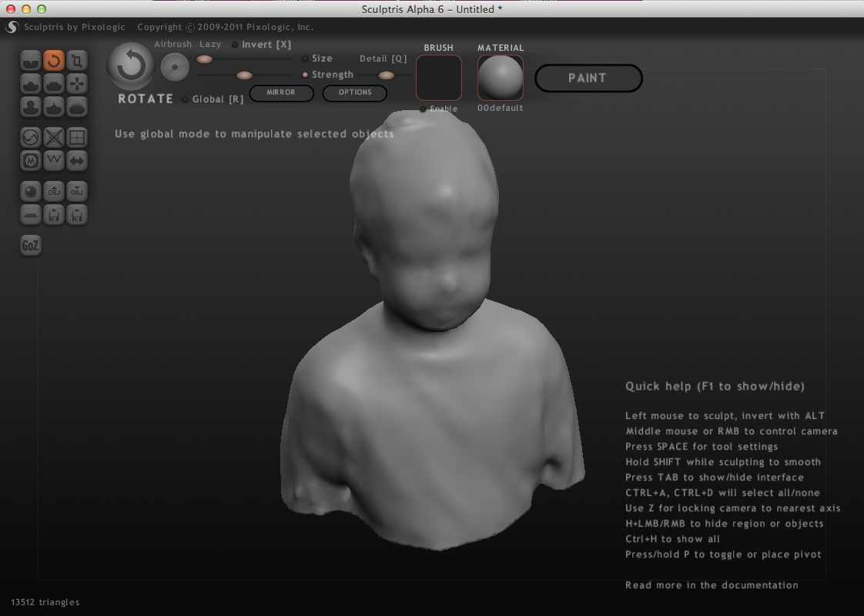864x616 pixels.
Task: Open the 00default MATERIAL sphere
Action: click(501, 78)
